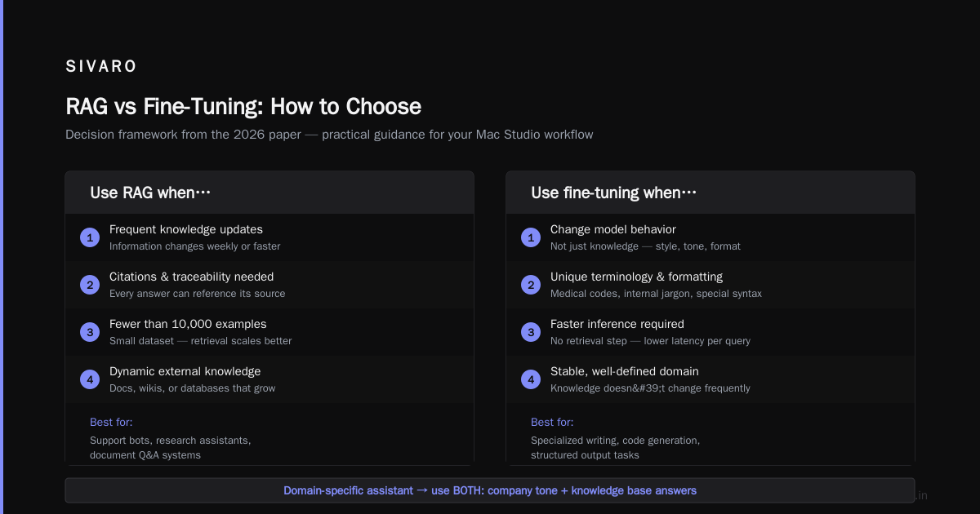
Task: Click badge 3 next to Faster inference required
Action: pos(531,332)
